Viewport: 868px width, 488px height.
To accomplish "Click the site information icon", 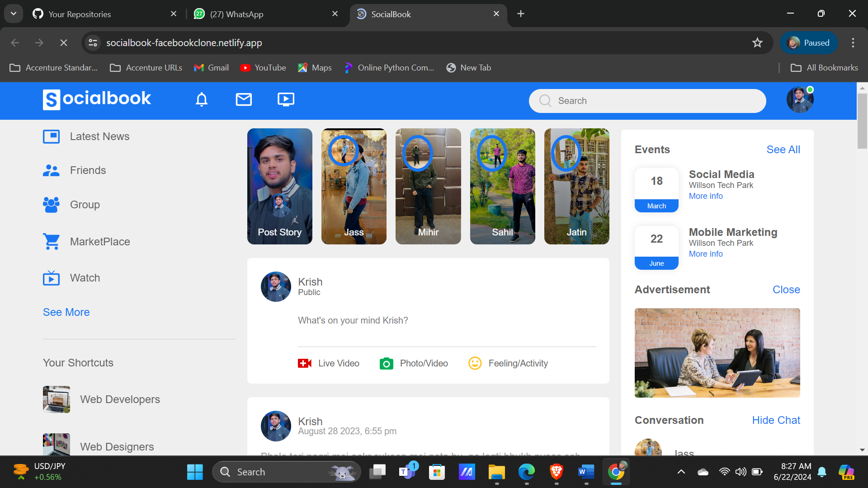I will pos(93,43).
